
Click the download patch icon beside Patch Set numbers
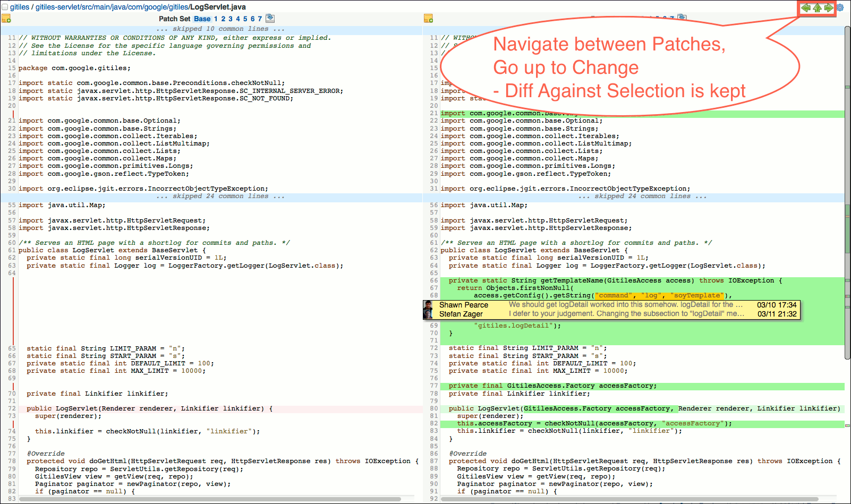[270, 18]
